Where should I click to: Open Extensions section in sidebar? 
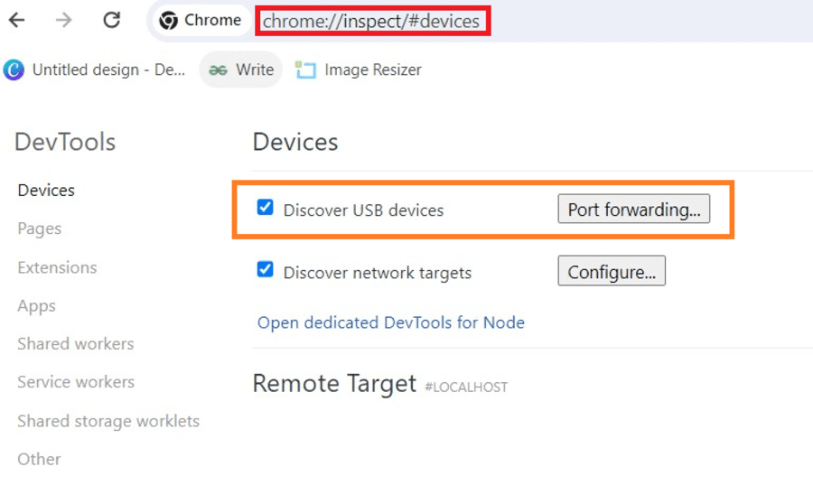coord(57,267)
